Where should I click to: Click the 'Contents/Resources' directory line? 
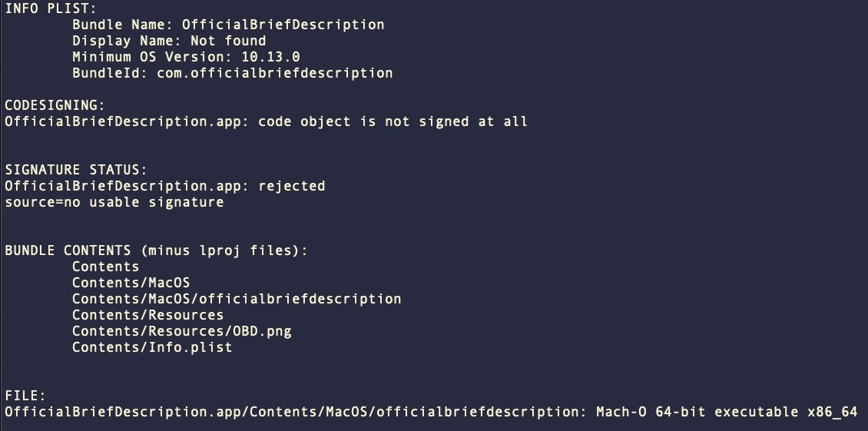pos(147,315)
